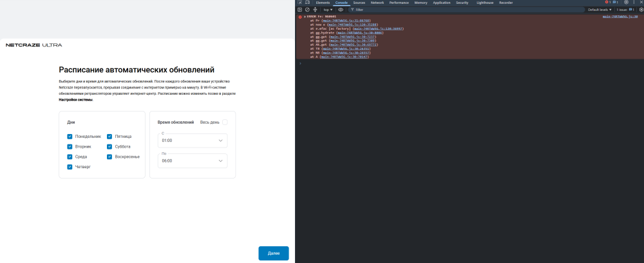Open the stack link for 'Ak.get'

[353, 44]
